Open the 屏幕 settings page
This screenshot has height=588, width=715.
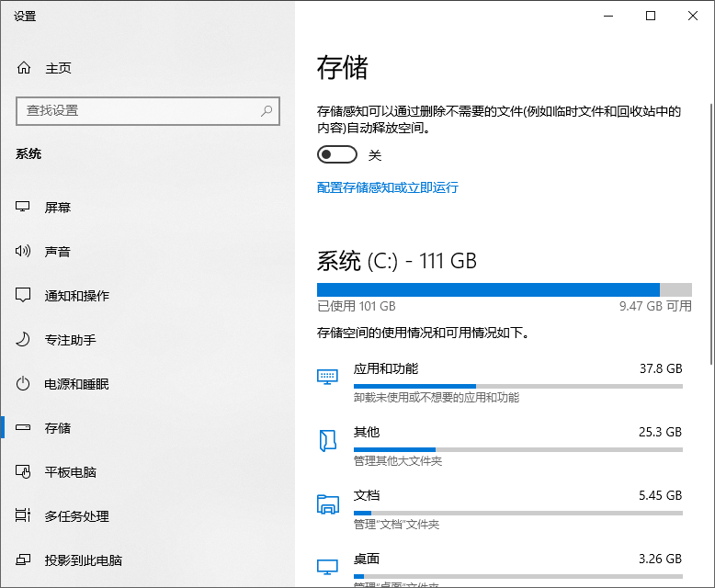[x=148, y=207]
